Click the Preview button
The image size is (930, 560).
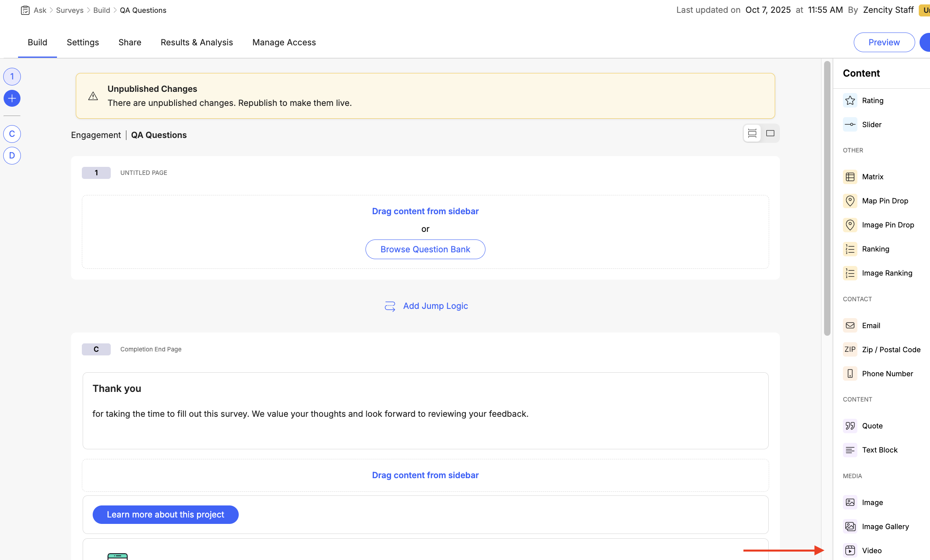(884, 43)
